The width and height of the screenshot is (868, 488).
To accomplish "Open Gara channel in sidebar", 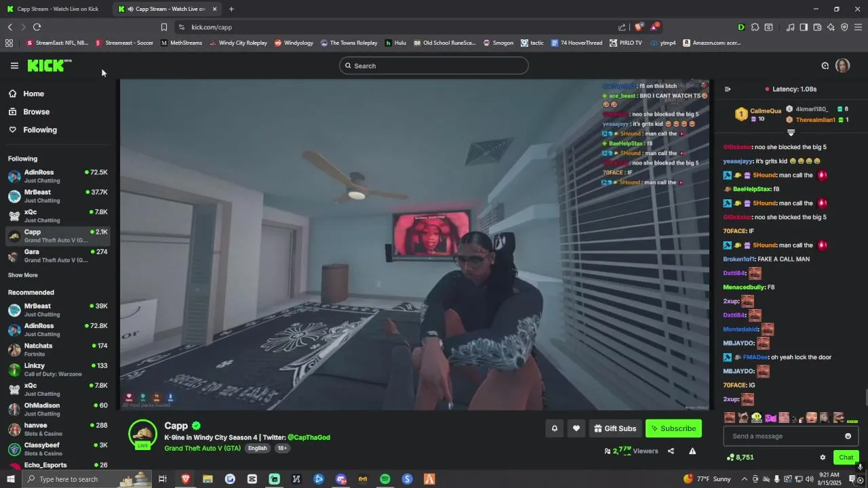I will click(x=58, y=256).
